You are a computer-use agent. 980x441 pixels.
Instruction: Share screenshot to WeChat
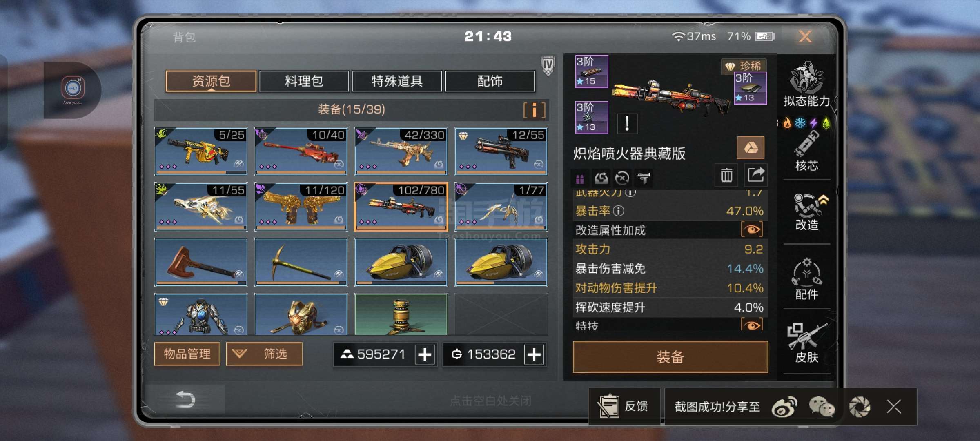click(822, 407)
